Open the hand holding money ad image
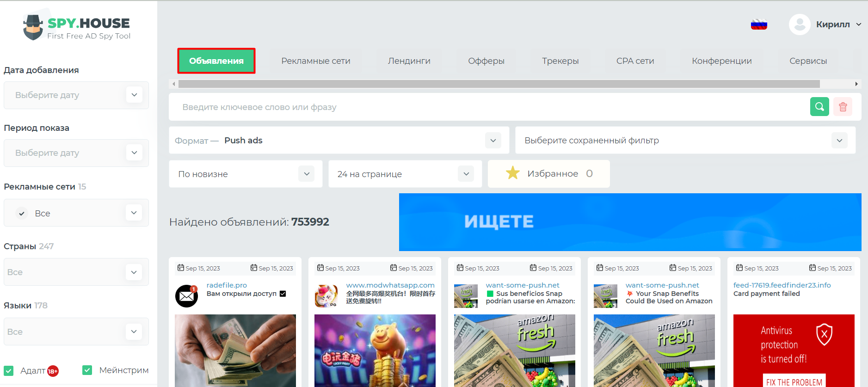The image size is (868, 387). (x=235, y=350)
